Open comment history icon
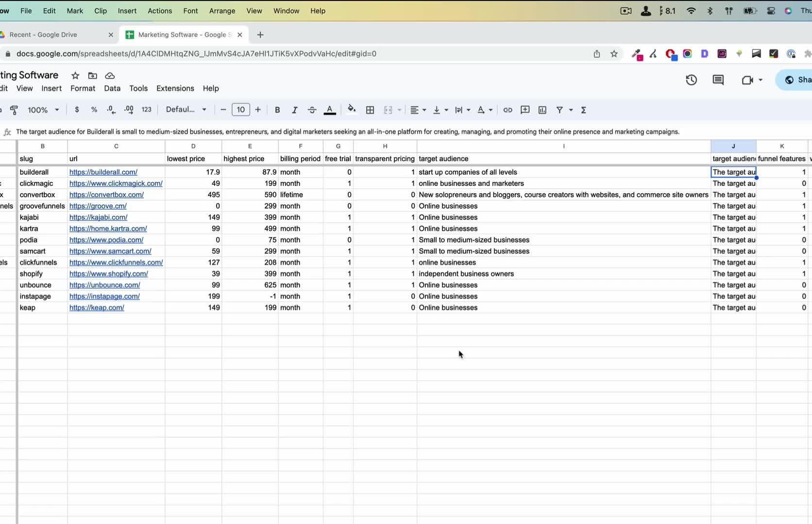The image size is (812, 524). pos(718,80)
